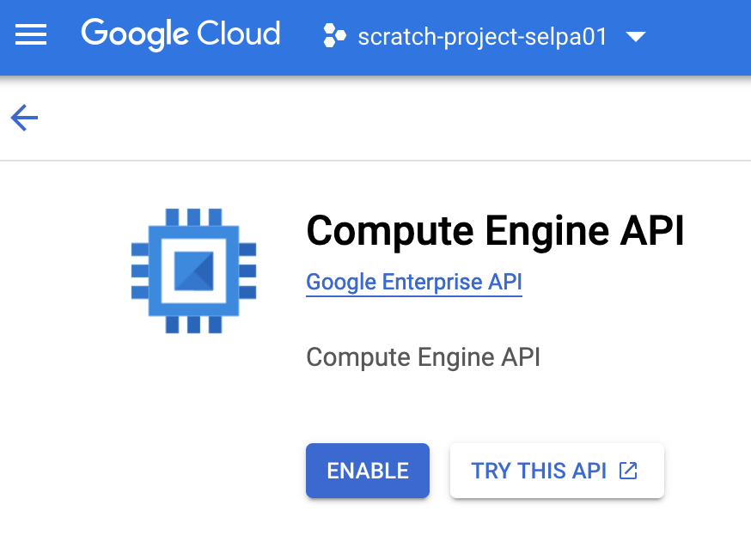This screenshot has height=560, width=751.
Task: Click the Google Cloud top app bar
Action: pyautogui.click(x=375, y=37)
